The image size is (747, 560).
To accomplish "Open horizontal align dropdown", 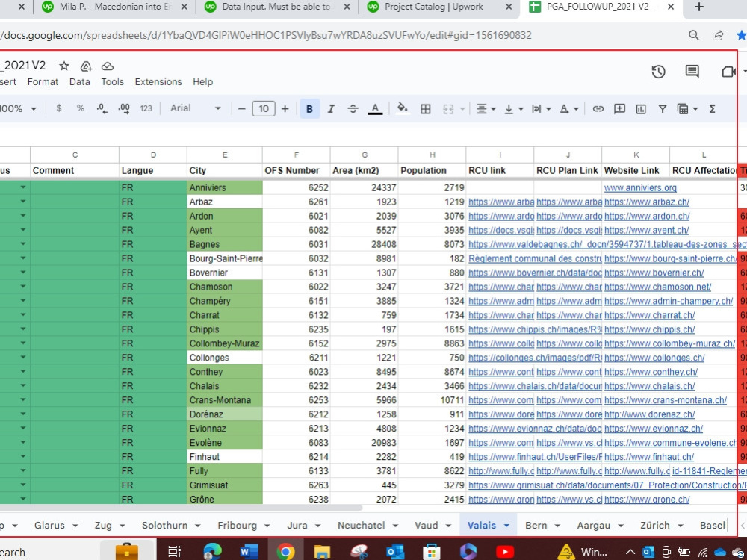I will (x=486, y=109).
